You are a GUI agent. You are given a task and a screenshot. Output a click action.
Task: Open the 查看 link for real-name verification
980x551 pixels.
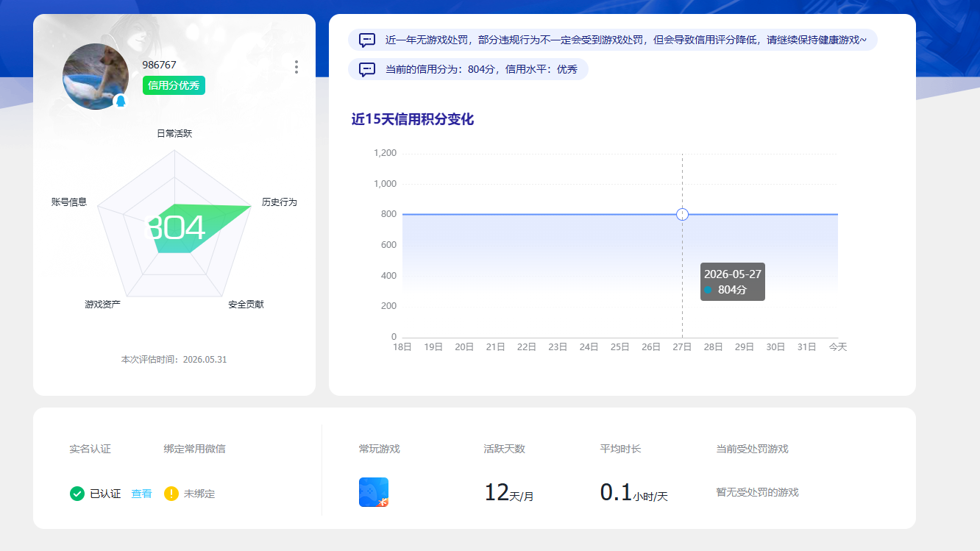[x=141, y=494]
